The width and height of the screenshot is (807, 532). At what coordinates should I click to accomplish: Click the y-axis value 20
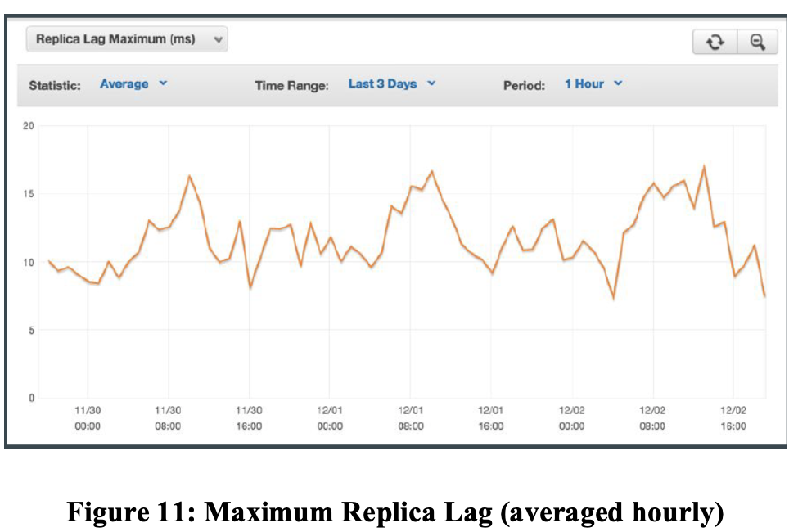coord(29,126)
